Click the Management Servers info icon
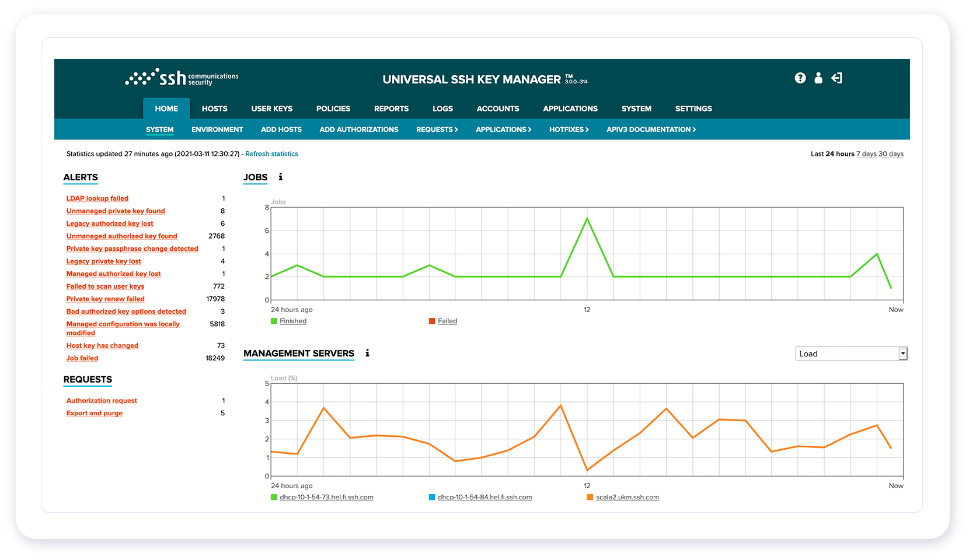 (x=367, y=353)
